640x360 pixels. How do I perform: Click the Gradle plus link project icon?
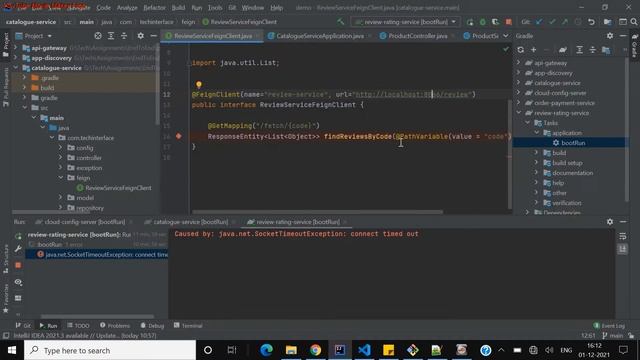click(x=533, y=50)
